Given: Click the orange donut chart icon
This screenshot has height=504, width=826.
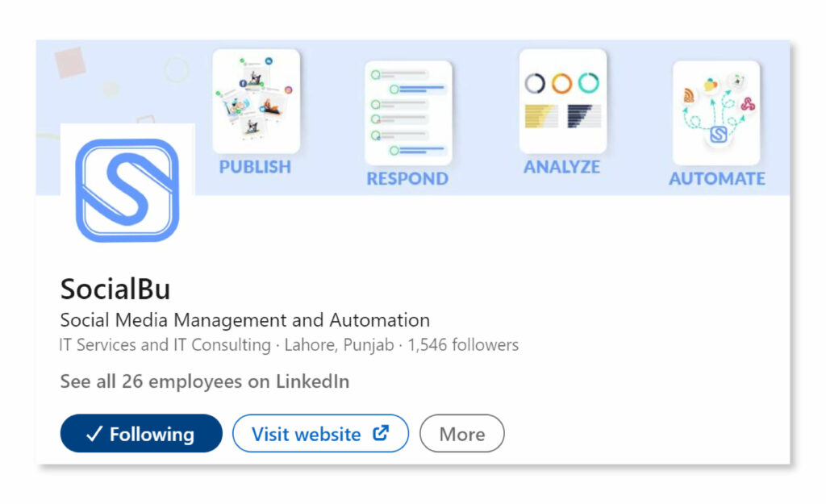Looking at the screenshot, I should click(561, 83).
